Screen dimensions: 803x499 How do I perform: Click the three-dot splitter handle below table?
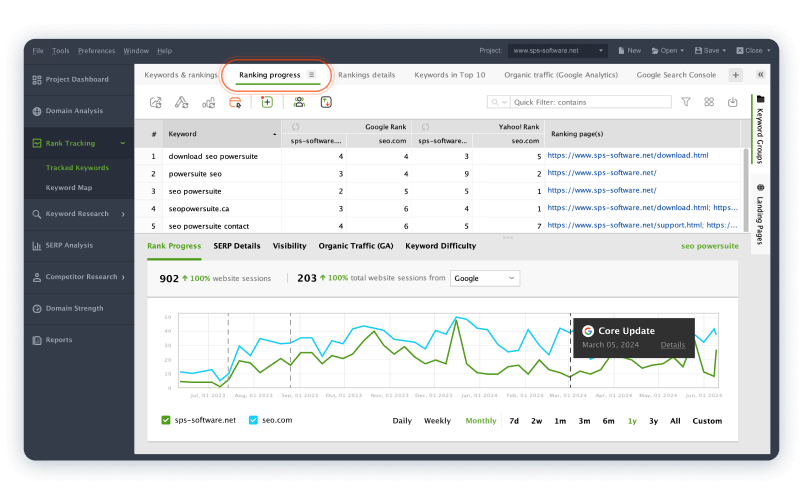tap(508, 238)
